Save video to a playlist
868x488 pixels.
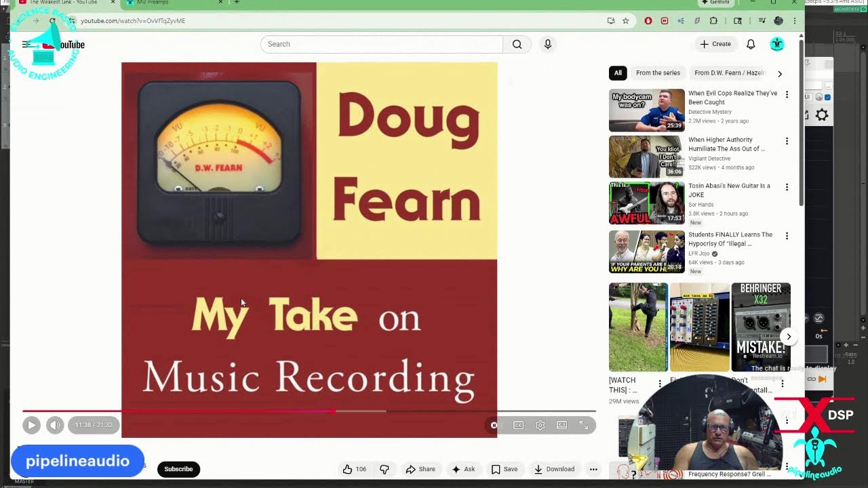click(x=505, y=469)
